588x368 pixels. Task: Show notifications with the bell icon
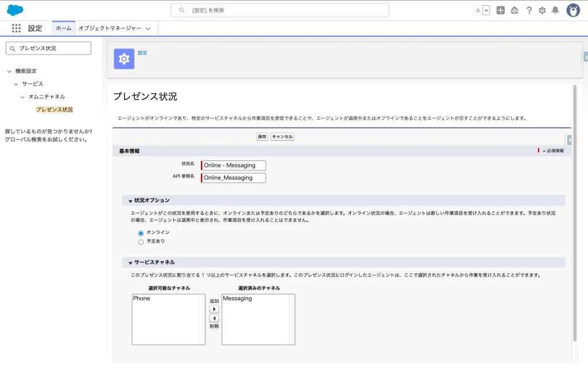(555, 10)
